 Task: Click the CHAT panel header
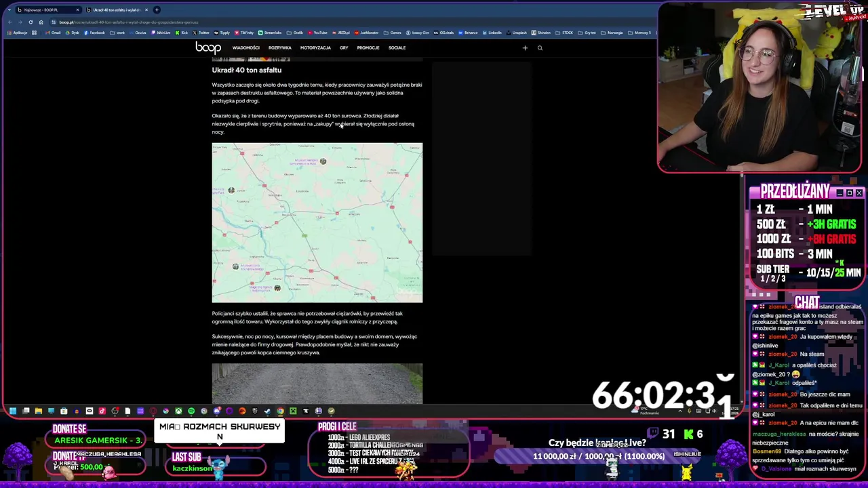coord(807,302)
